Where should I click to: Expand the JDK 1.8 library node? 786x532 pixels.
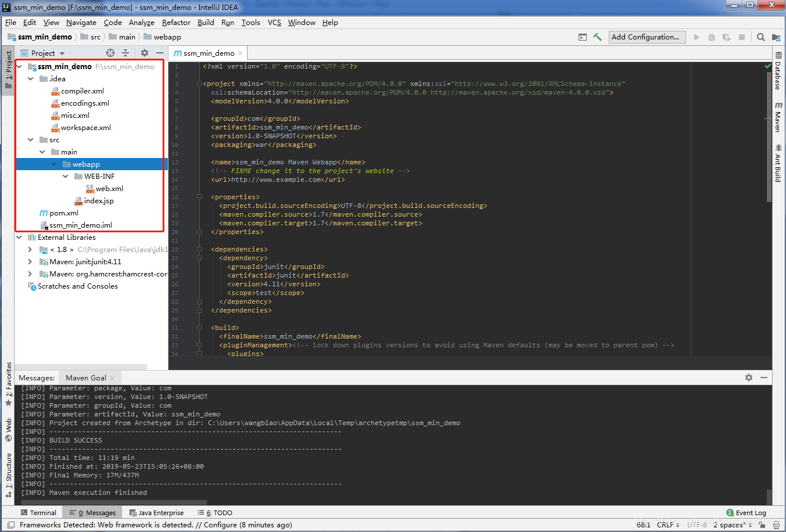coord(30,249)
